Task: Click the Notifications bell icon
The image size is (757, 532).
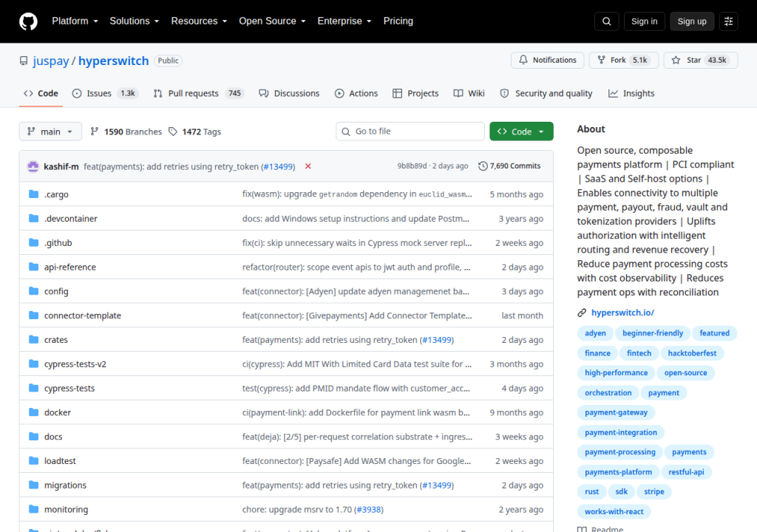Action: 523,60
